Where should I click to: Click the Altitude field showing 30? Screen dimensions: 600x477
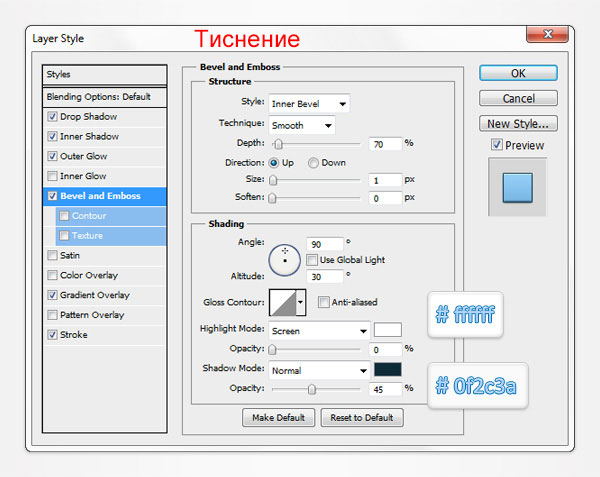click(x=325, y=277)
